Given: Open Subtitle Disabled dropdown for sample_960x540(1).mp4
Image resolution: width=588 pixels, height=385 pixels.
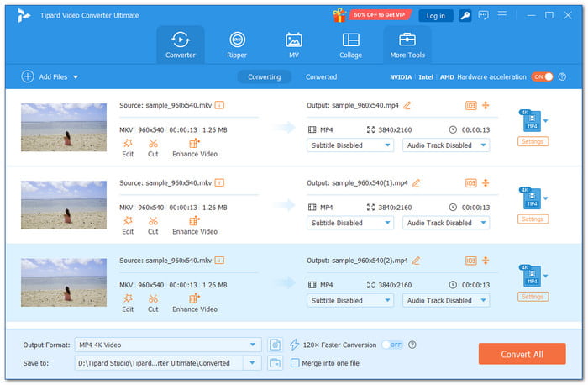Looking at the screenshot, I should [350, 223].
